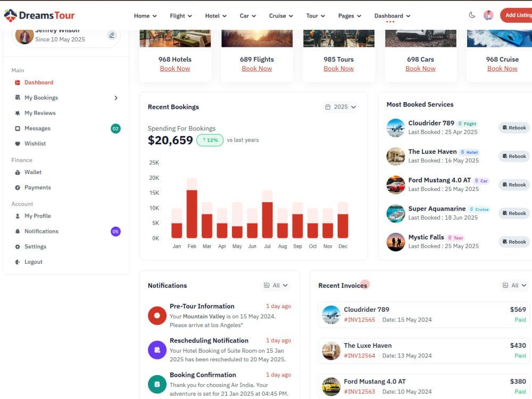Select Dashboard in the sidebar
Image resolution: width=532 pixels, height=399 pixels.
pos(39,82)
